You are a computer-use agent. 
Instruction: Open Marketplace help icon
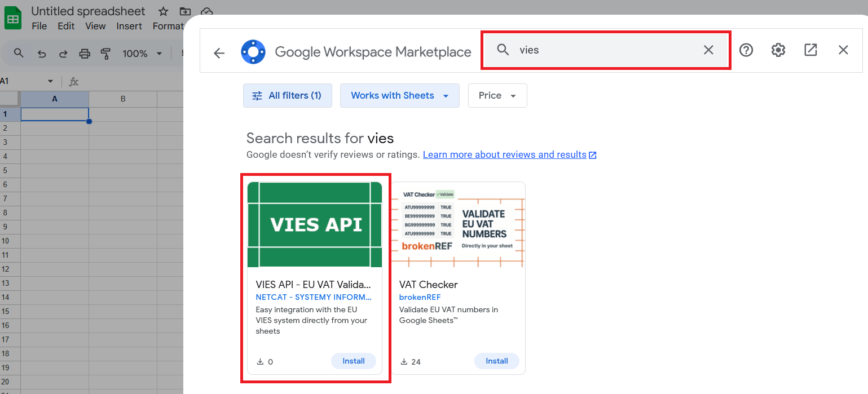(746, 50)
